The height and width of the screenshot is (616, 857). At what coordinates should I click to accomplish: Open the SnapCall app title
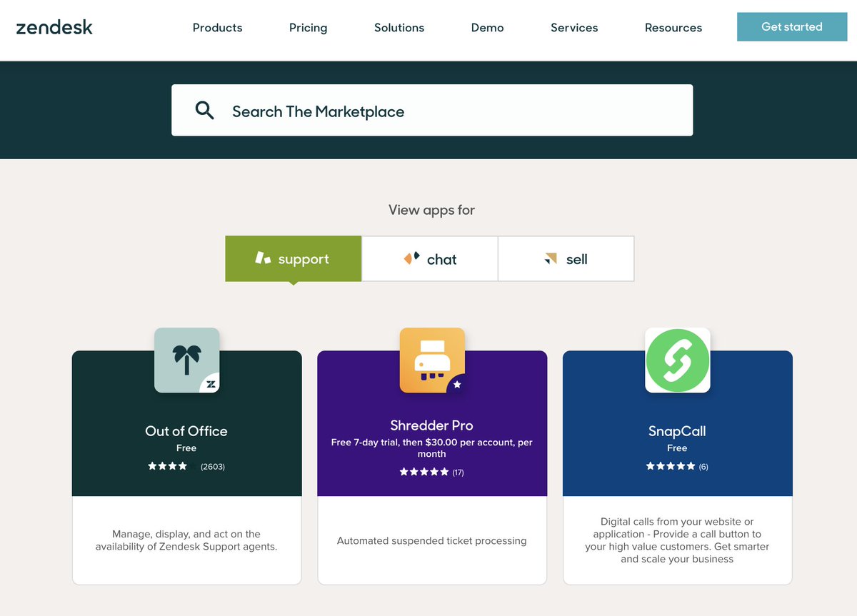pyautogui.click(x=677, y=430)
